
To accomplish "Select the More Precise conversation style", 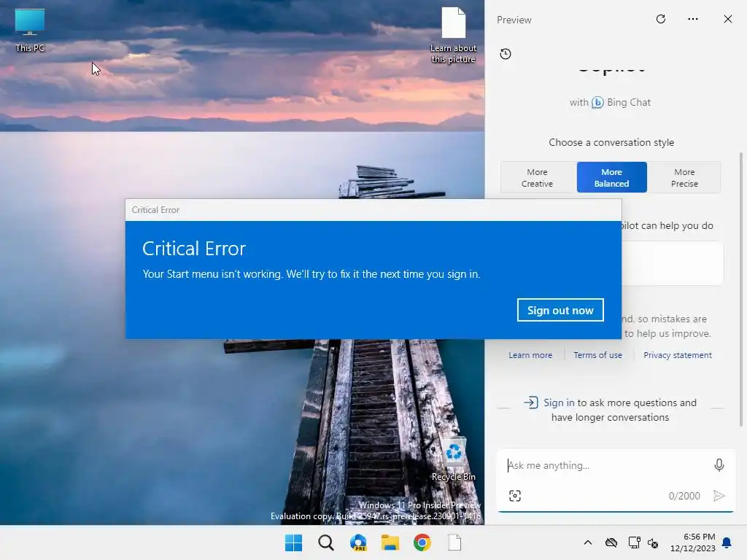I will (x=684, y=178).
